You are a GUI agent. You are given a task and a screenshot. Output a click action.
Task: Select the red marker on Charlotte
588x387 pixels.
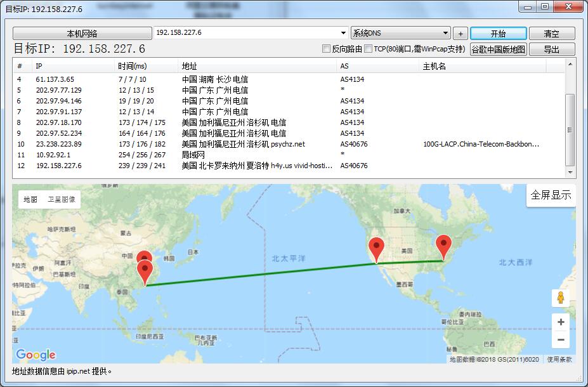[x=443, y=243]
